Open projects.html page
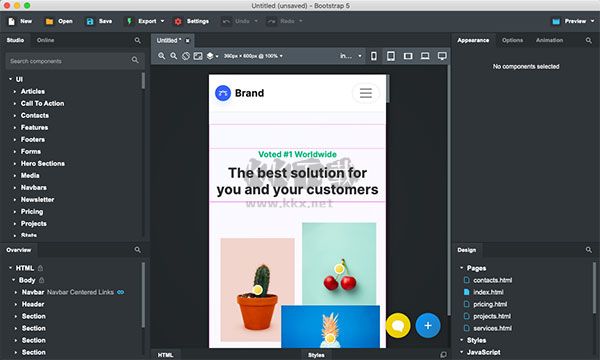 coord(492,316)
